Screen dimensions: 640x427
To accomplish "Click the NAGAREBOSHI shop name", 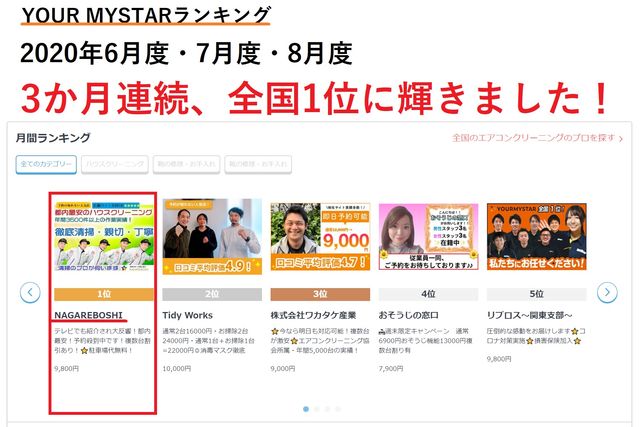I will click(88, 315).
